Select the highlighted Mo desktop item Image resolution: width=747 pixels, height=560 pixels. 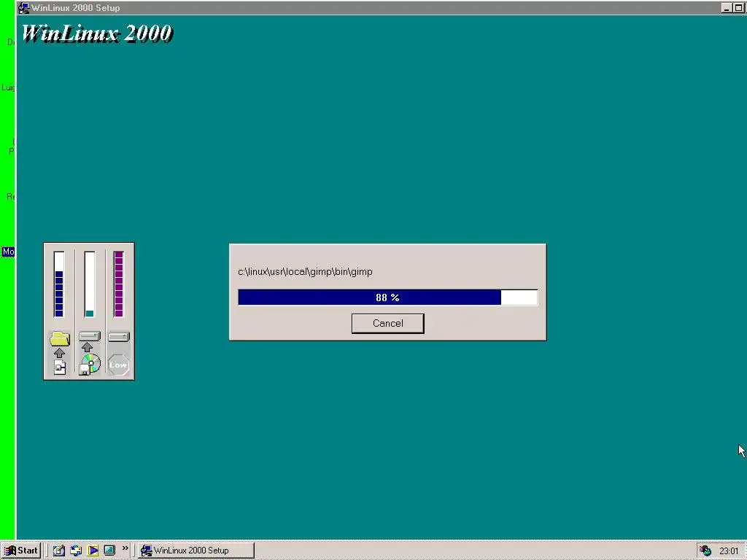point(8,252)
